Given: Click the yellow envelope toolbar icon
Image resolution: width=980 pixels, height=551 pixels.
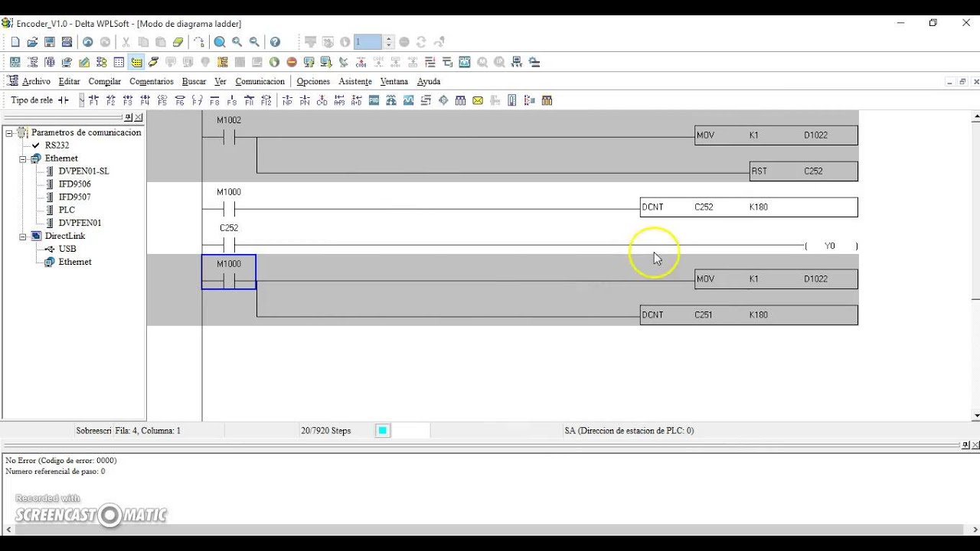Looking at the screenshot, I should coord(478,100).
